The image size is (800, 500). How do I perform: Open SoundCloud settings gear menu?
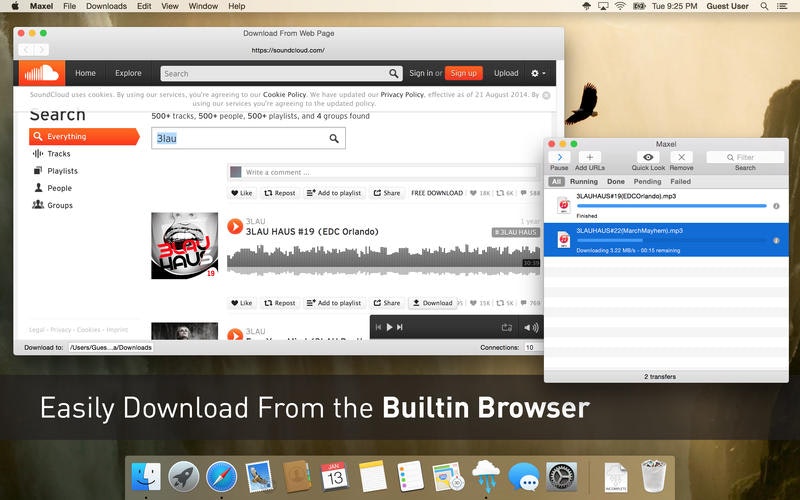[x=538, y=73]
